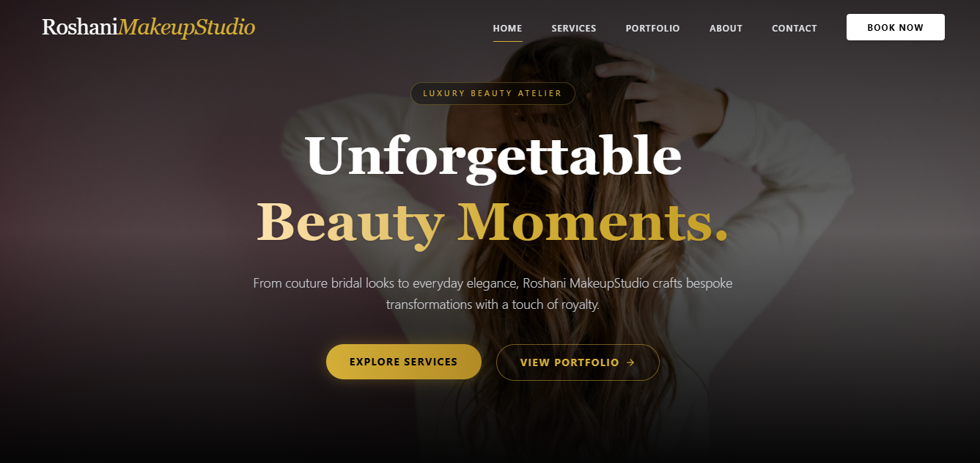This screenshot has width=980, height=463.
Task: Click the gold period ending the headline
Action: [721, 236]
